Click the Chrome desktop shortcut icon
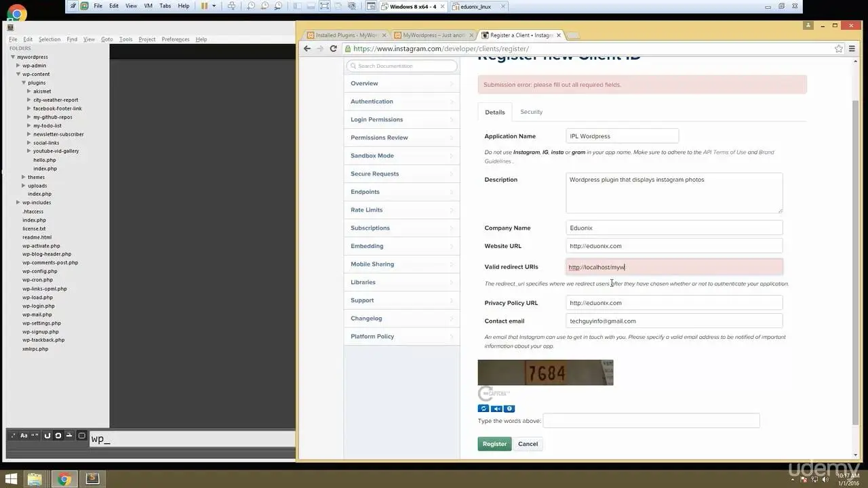The height and width of the screenshot is (488, 868). (x=16, y=13)
